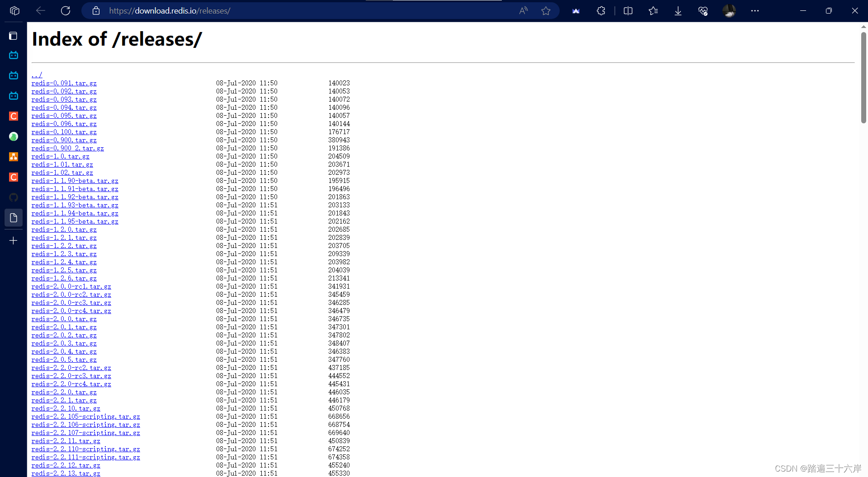The image size is (868, 477).
Task: Switch to the GitHub tab
Action: point(14,197)
